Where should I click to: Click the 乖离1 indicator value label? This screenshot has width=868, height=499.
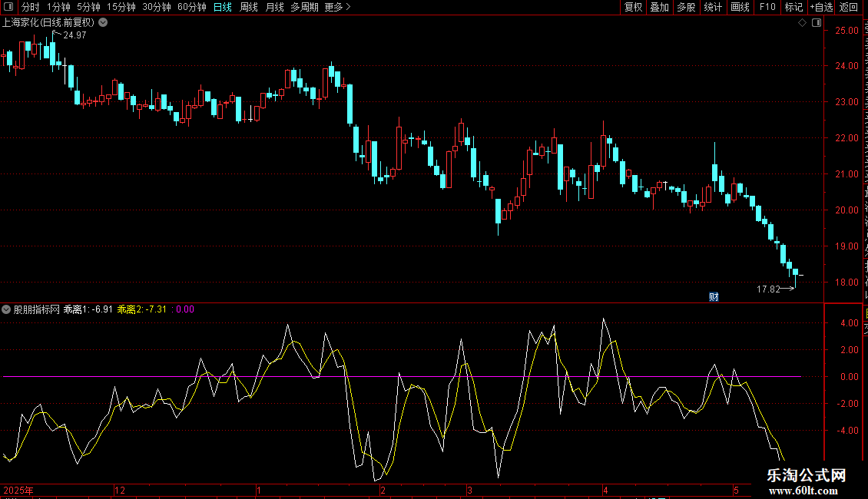click(88, 309)
